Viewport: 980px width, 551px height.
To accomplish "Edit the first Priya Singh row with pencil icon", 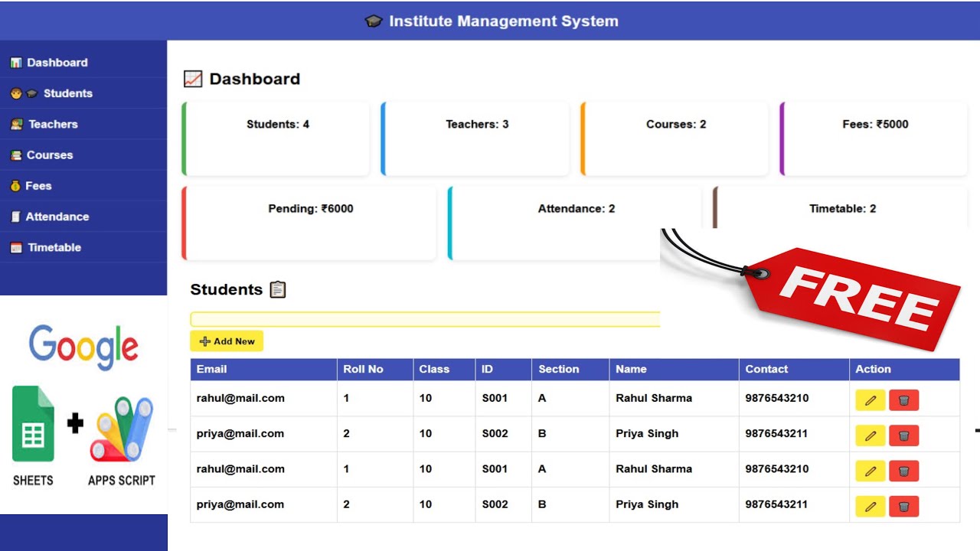I will click(870, 435).
